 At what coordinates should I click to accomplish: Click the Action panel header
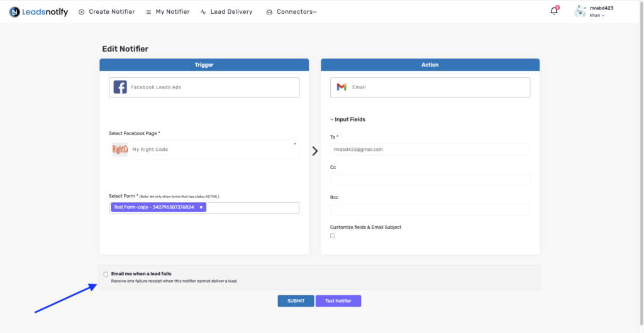pyautogui.click(x=430, y=65)
